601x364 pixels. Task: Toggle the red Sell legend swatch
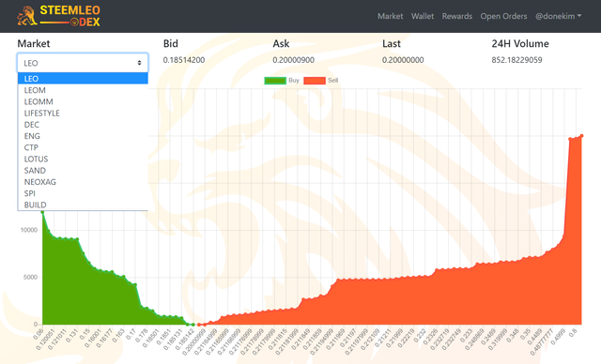coord(315,81)
